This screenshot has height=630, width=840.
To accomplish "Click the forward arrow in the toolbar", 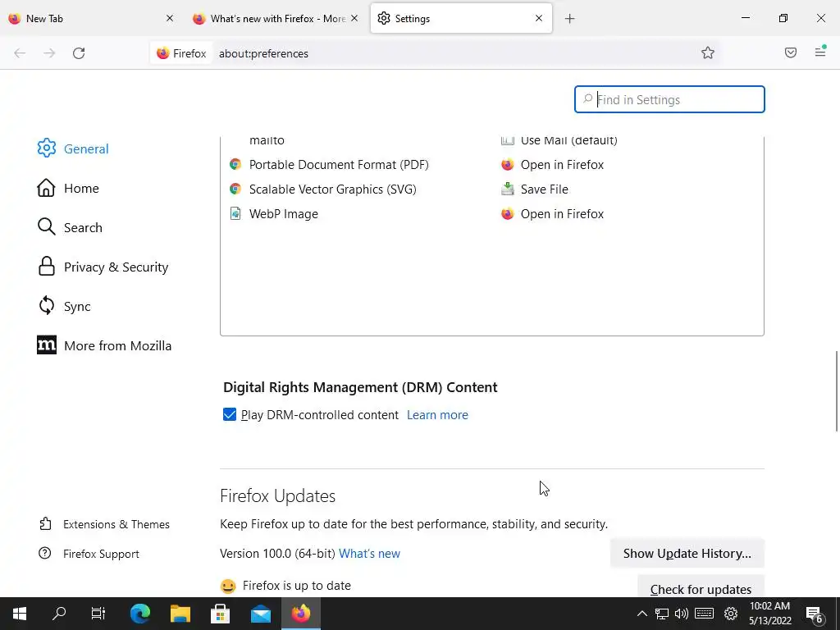I will pyautogui.click(x=49, y=53).
